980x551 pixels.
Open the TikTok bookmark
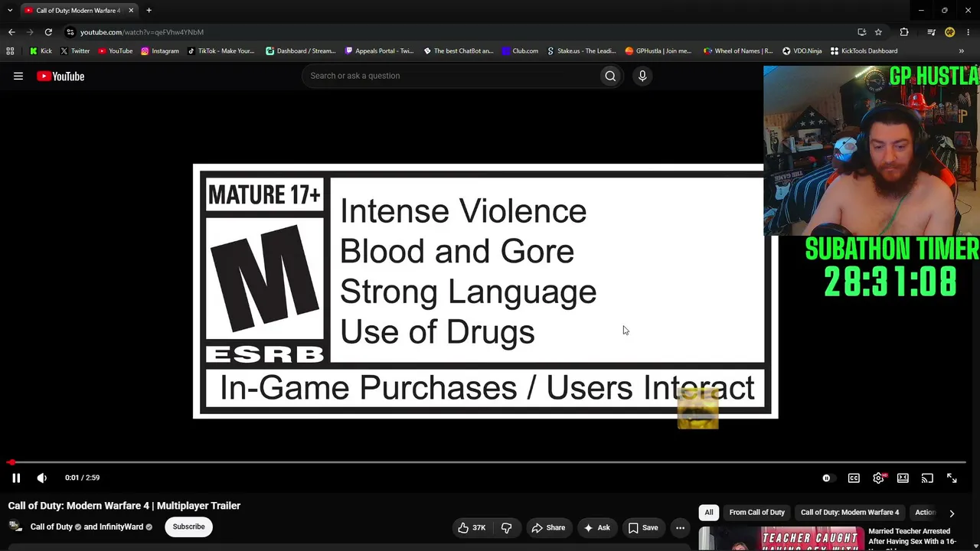tap(220, 51)
